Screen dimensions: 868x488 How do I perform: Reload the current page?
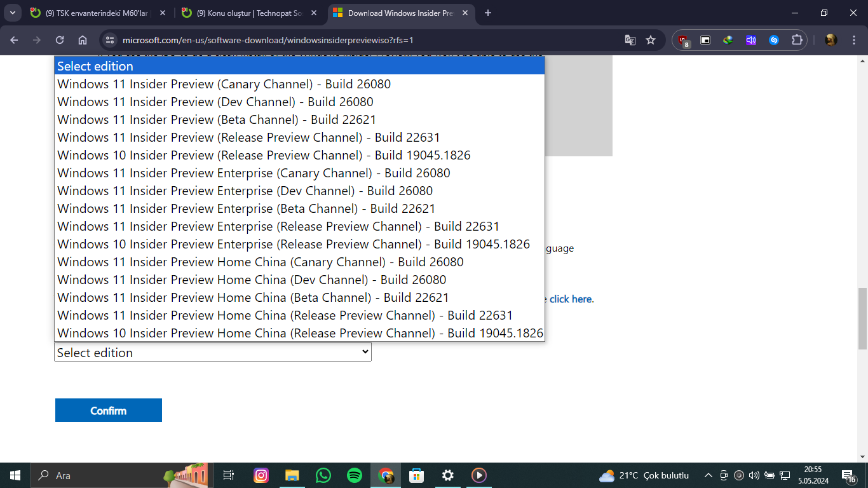[x=60, y=40]
